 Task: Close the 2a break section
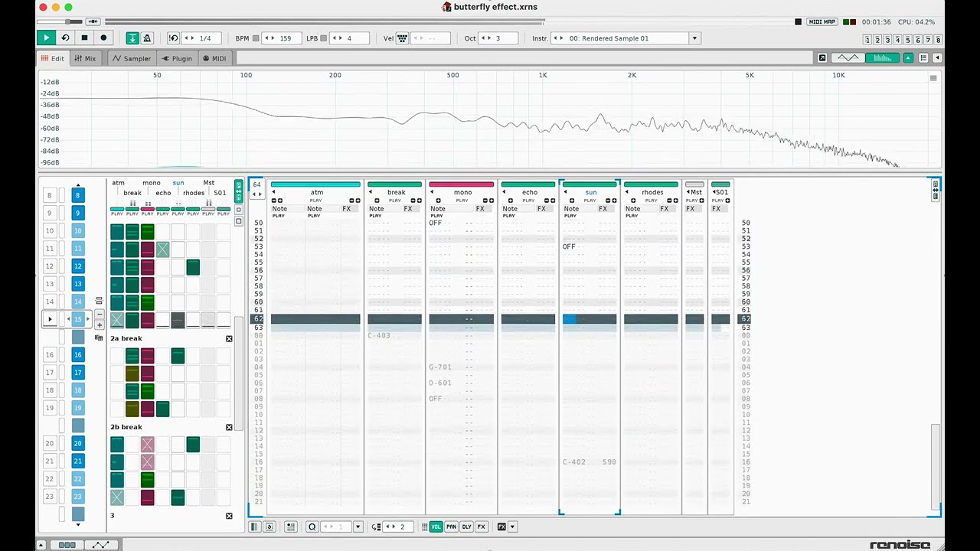[229, 338]
